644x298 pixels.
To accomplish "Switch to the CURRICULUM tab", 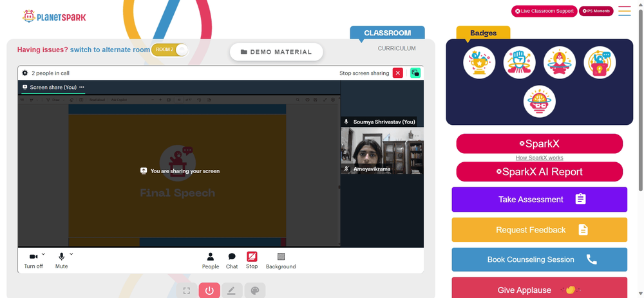I will 397,48.
